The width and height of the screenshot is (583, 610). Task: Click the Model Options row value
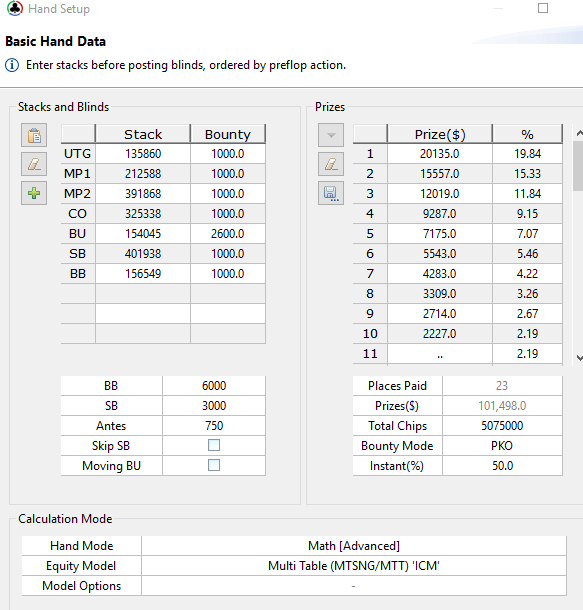[354, 586]
